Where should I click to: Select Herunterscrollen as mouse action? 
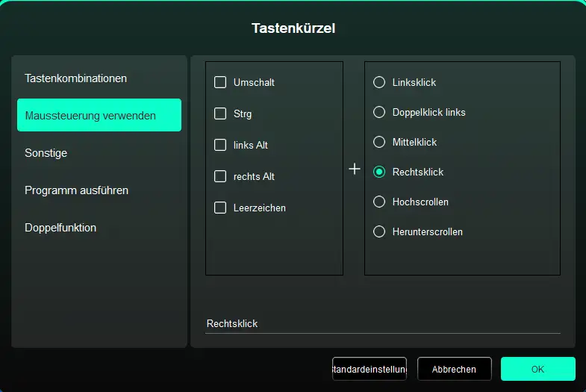[x=379, y=231]
